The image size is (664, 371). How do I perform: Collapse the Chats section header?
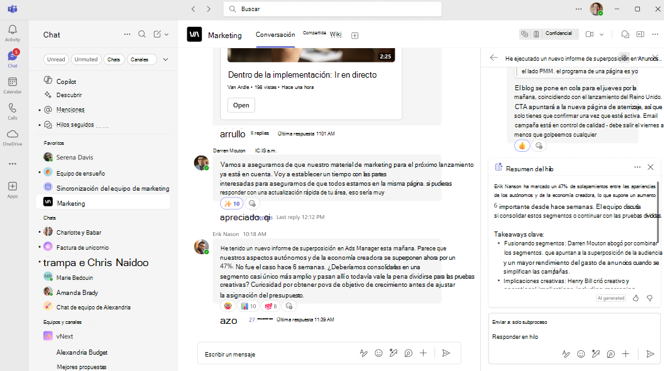coord(50,218)
